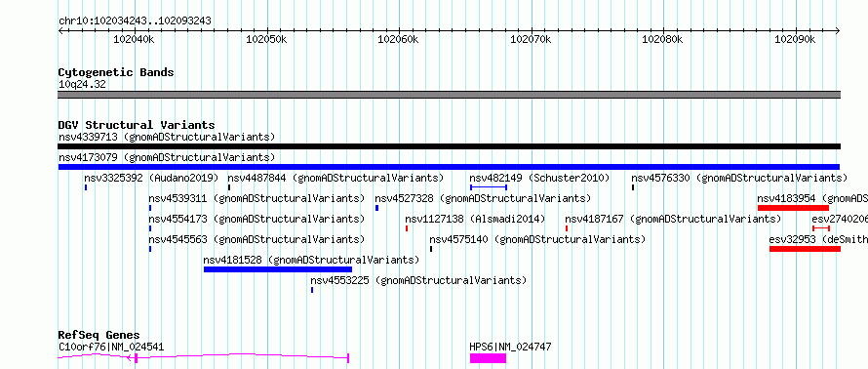Click the chr10:102034243..102093243 coordinate label
The width and height of the screenshot is (868, 369).
coord(135,21)
